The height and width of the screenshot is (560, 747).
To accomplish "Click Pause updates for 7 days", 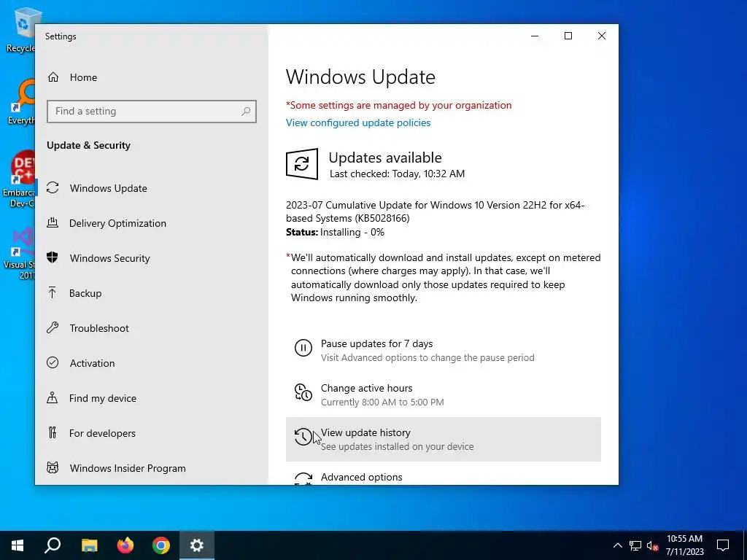I will coord(443,350).
